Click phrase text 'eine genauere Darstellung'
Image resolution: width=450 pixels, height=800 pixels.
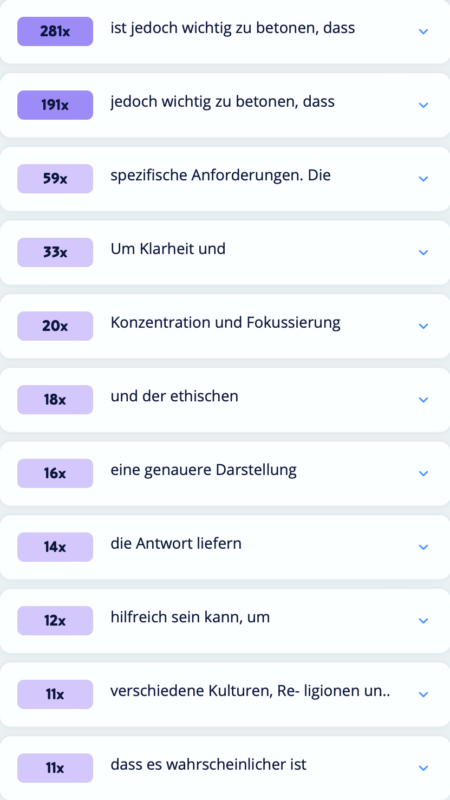point(204,470)
